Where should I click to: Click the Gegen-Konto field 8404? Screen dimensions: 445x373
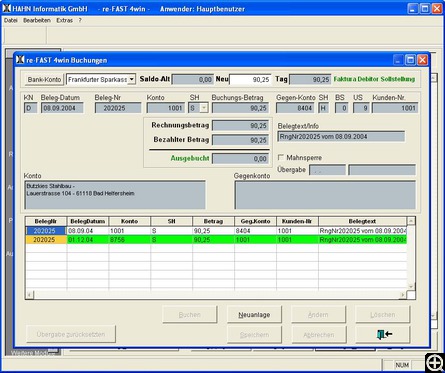295,108
